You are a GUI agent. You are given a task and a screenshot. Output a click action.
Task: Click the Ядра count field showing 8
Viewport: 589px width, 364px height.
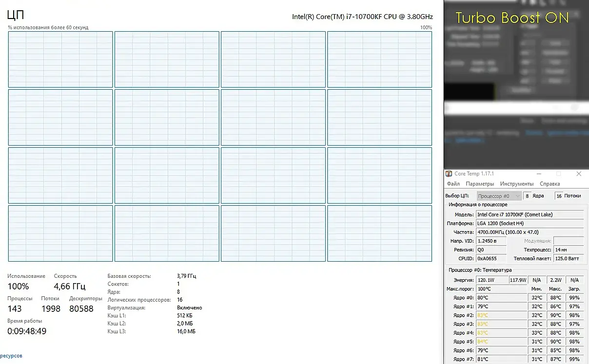click(527, 196)
